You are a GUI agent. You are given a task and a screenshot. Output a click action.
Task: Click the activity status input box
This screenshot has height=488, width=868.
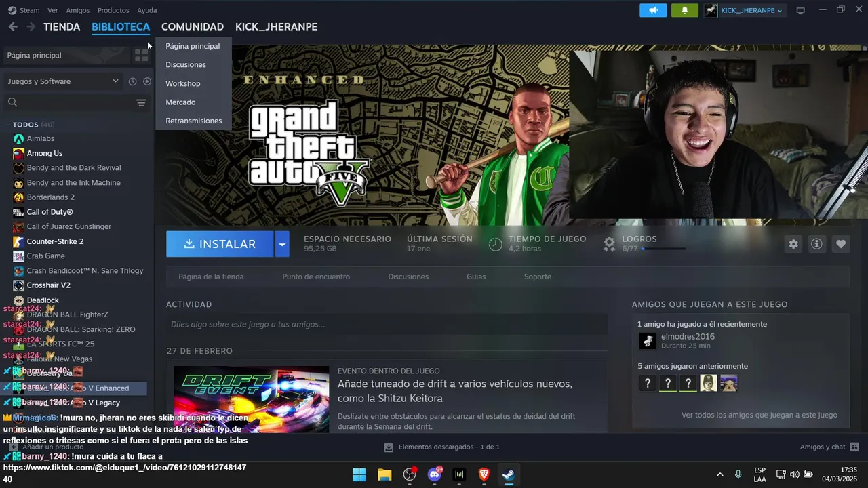pyautogui.click(x=387, y=325)
